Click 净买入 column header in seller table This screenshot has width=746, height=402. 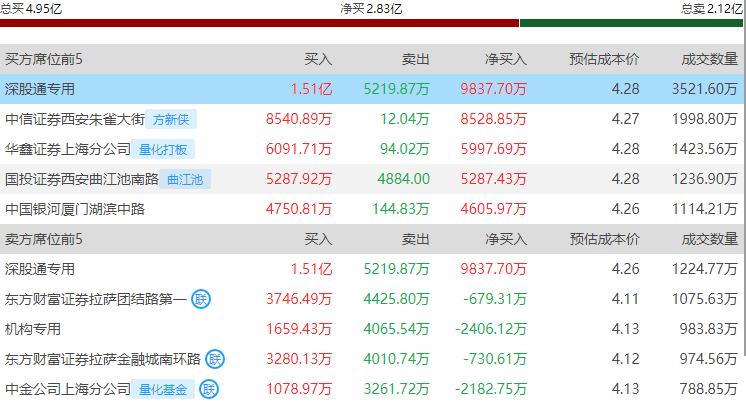(x=506, y=239)
